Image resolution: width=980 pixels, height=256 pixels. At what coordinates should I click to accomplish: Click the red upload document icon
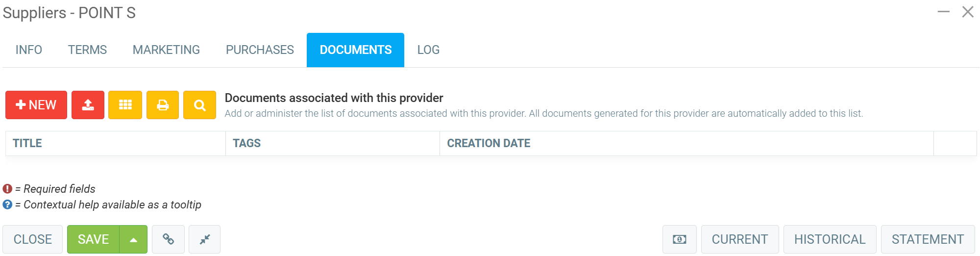pos(88,105)
